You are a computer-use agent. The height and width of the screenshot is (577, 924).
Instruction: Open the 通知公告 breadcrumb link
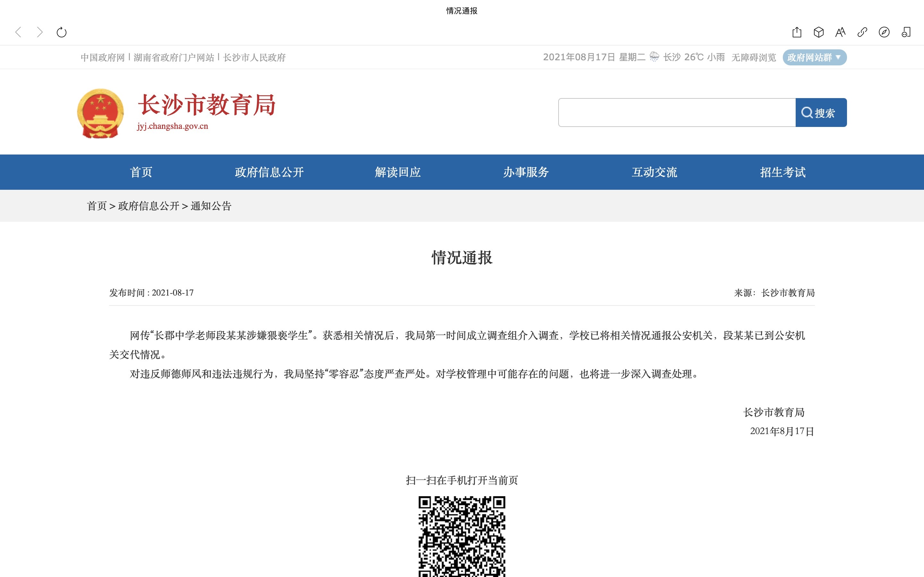(210, 206)
